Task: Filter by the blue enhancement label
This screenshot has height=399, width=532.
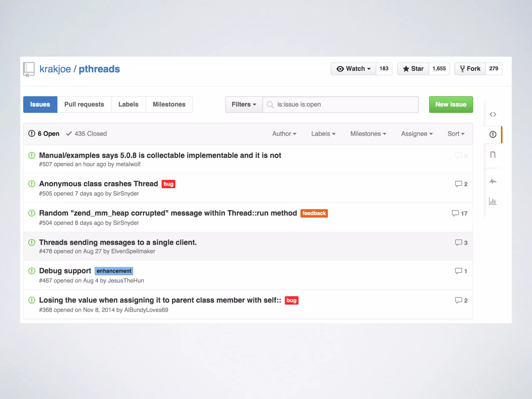Action: (x=114, y=271)
